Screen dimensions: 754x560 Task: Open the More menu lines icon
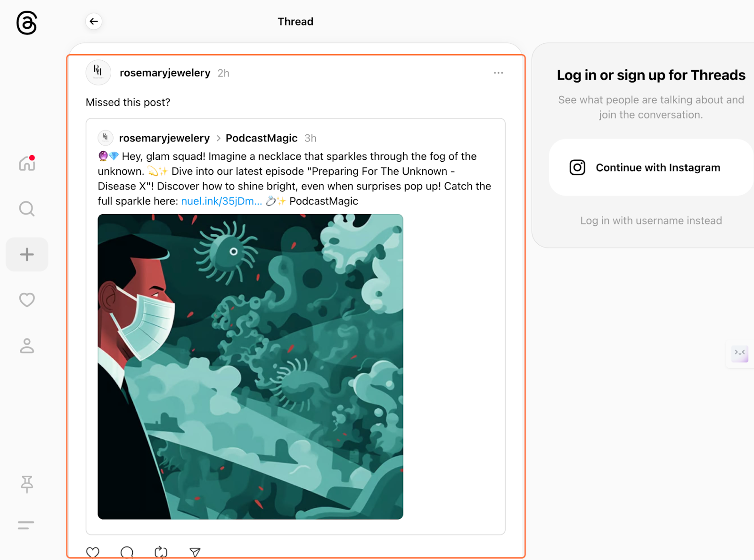(26, 525)
